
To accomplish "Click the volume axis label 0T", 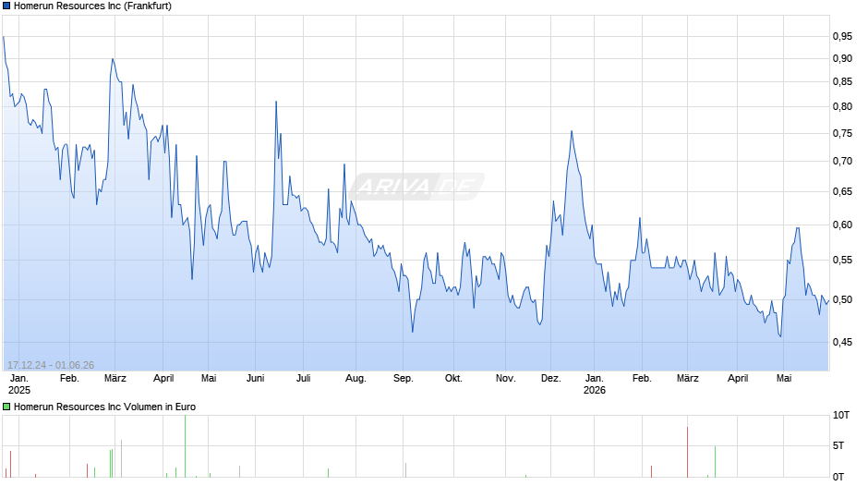I will point(838,477).
